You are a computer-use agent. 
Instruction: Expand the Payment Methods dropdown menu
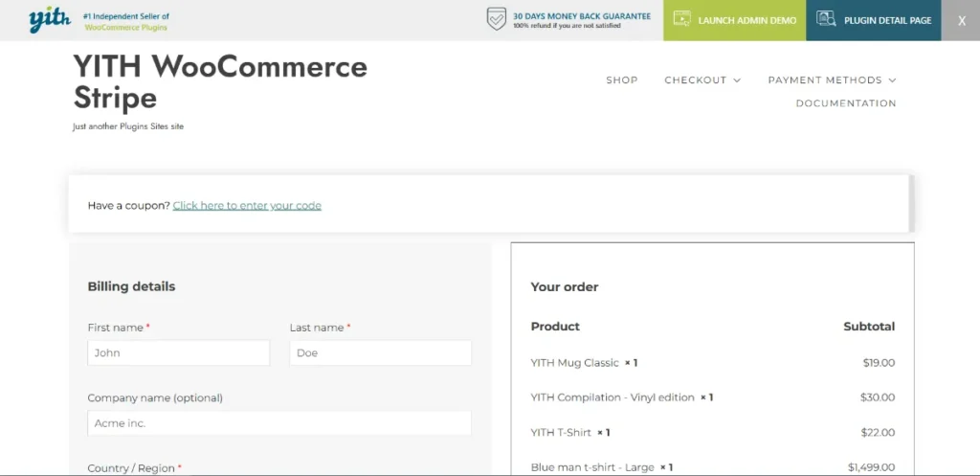pos(832,80)
